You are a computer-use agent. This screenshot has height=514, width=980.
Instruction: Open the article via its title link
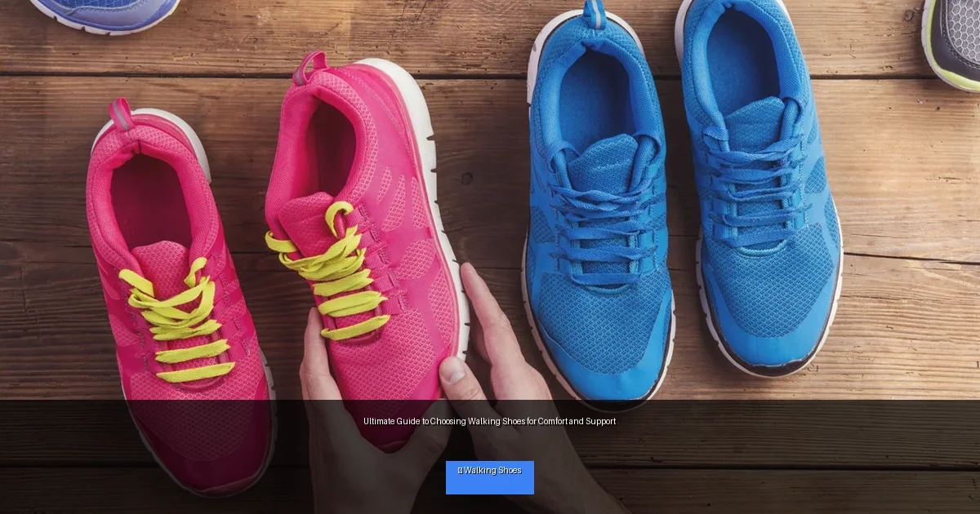point(490,421)
